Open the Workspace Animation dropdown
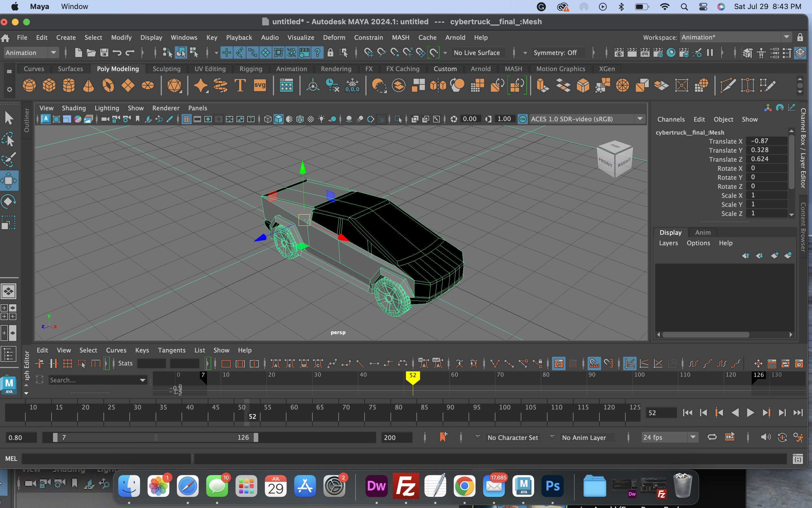This screenshot has width=812, height=508. click(736, 37)
